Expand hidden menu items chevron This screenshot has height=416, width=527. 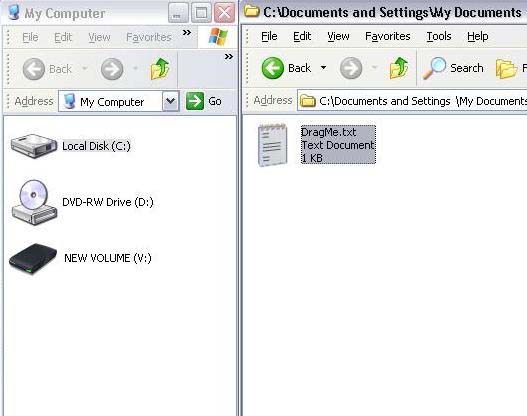point(187,33)
